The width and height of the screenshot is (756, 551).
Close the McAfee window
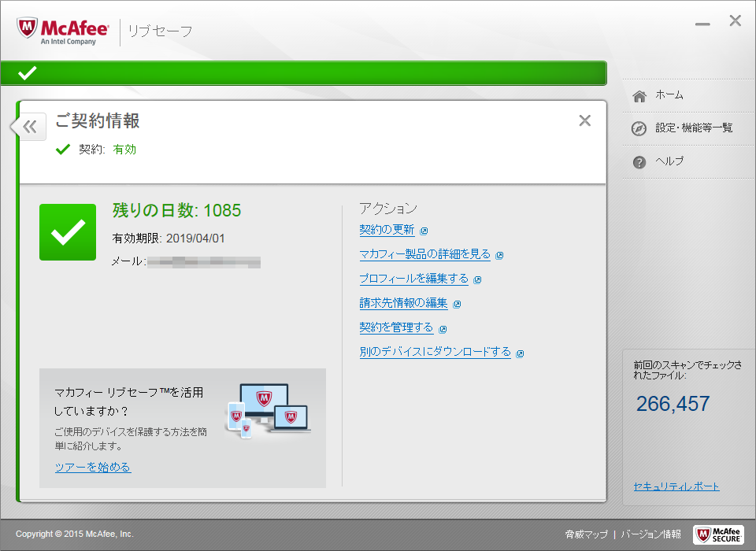click(736, 20)
